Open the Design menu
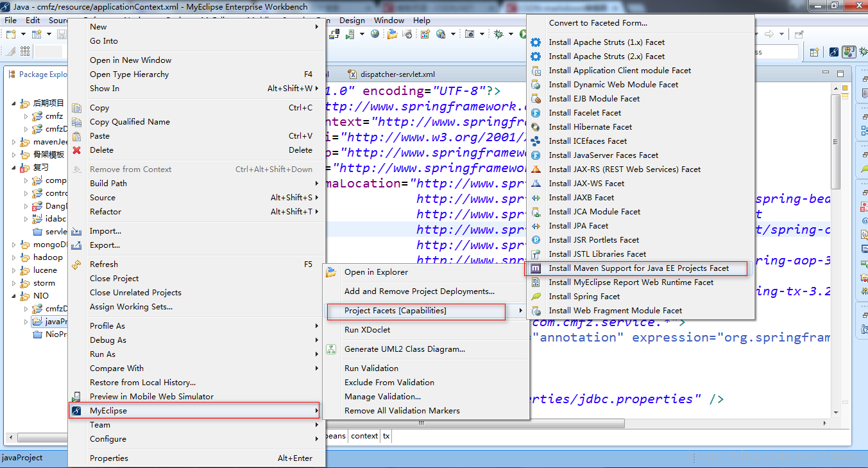Viewport: 868px width, 468px height. pyautogui.click(x=352, y=21)
